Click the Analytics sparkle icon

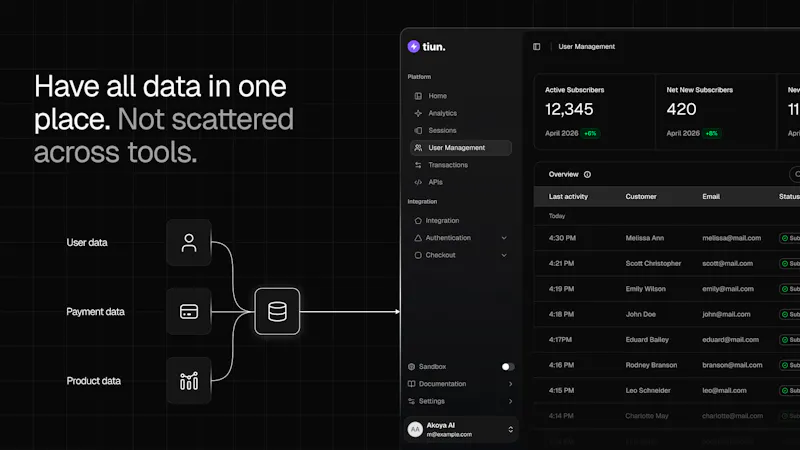pos(418,113)
